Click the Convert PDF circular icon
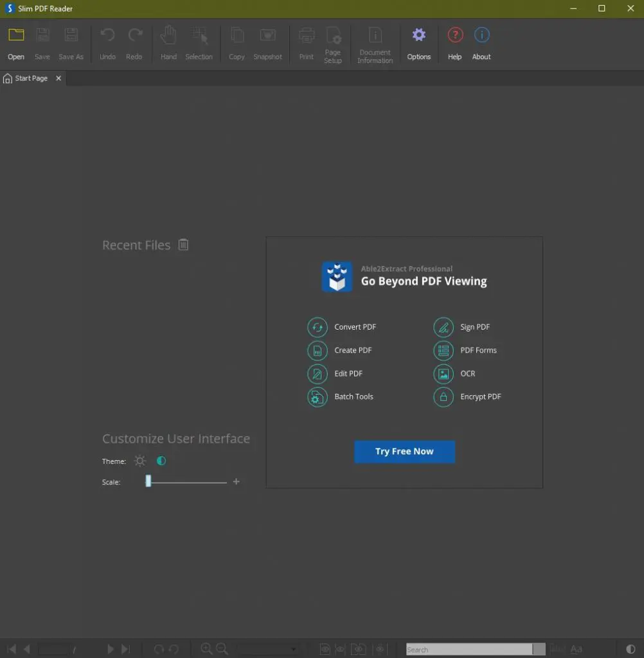 point(317,327)
